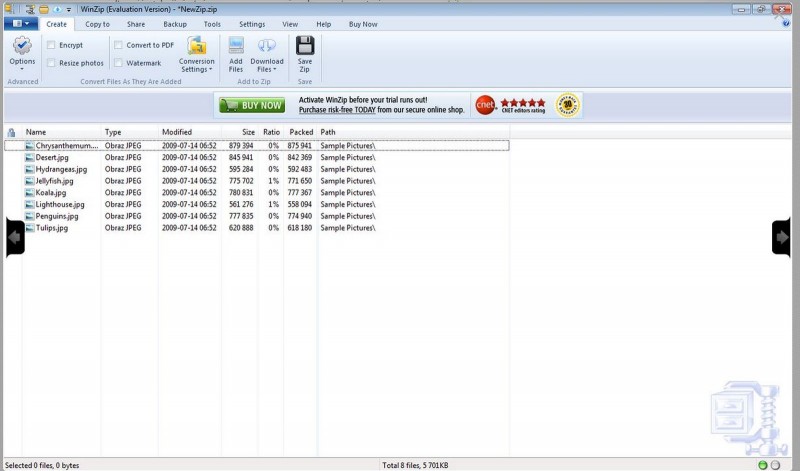Viewport: 800px width, 471px height.
Task: Click the Add Files icon
Action: [236, 45]
